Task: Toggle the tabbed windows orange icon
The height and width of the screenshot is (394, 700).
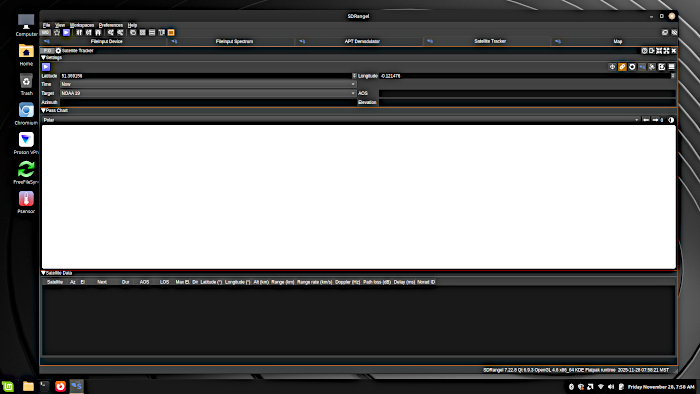Action: 171,33
